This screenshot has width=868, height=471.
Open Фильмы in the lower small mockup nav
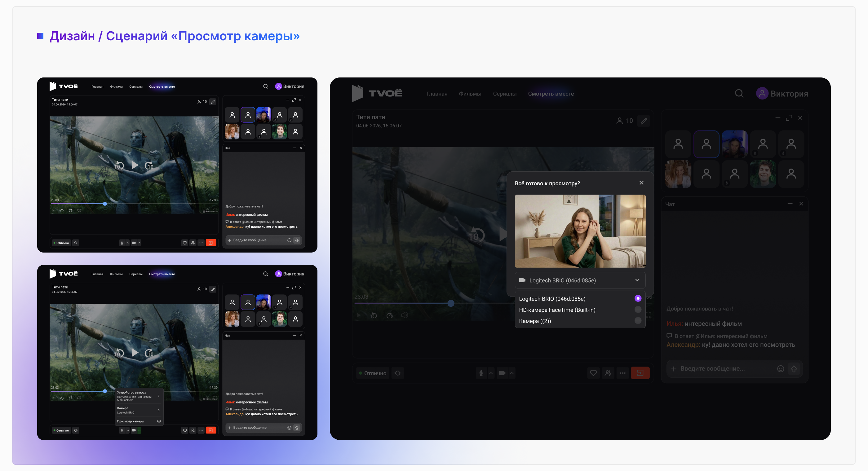coord(116,274)
